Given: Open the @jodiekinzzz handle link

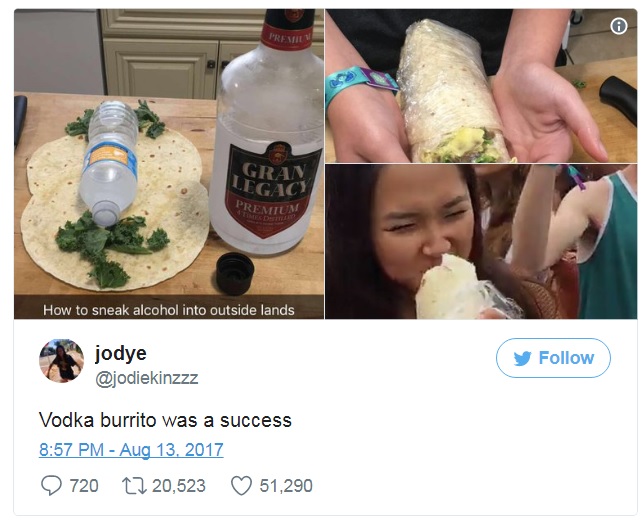Looking at the screenshot, I should 147,378.
